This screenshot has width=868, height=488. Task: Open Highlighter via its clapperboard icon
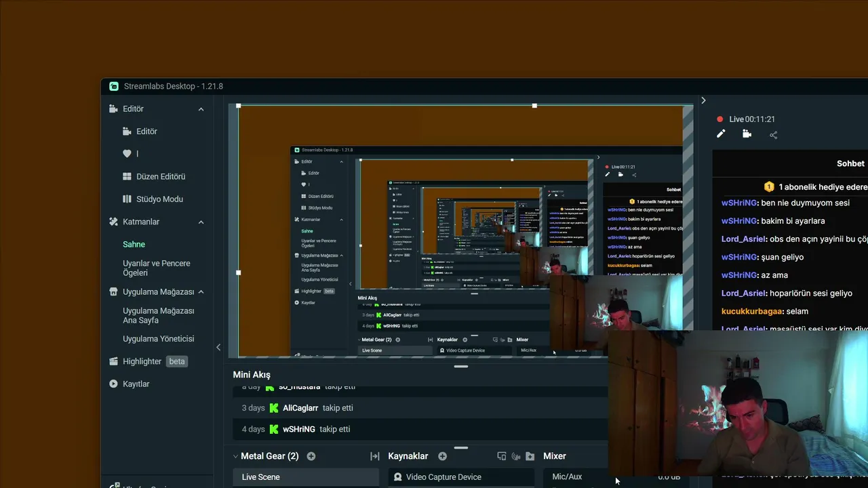pos(113,361)
